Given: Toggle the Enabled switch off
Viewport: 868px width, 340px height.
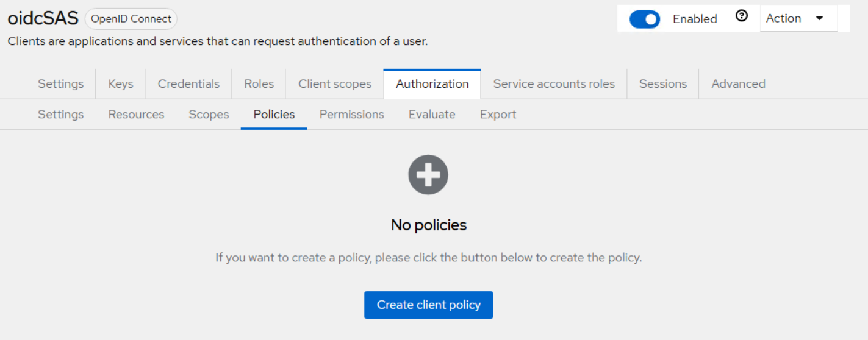Looking at the screenshot, I should pos(645,19).
